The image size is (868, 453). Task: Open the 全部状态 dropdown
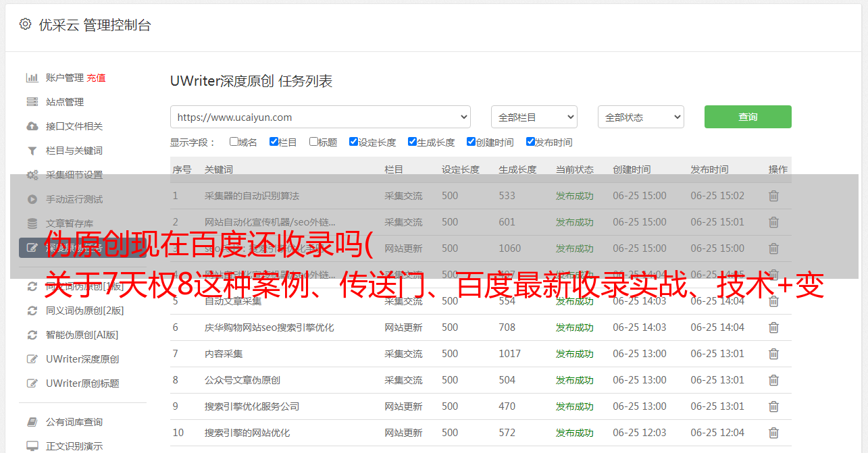tap(640, 117)
